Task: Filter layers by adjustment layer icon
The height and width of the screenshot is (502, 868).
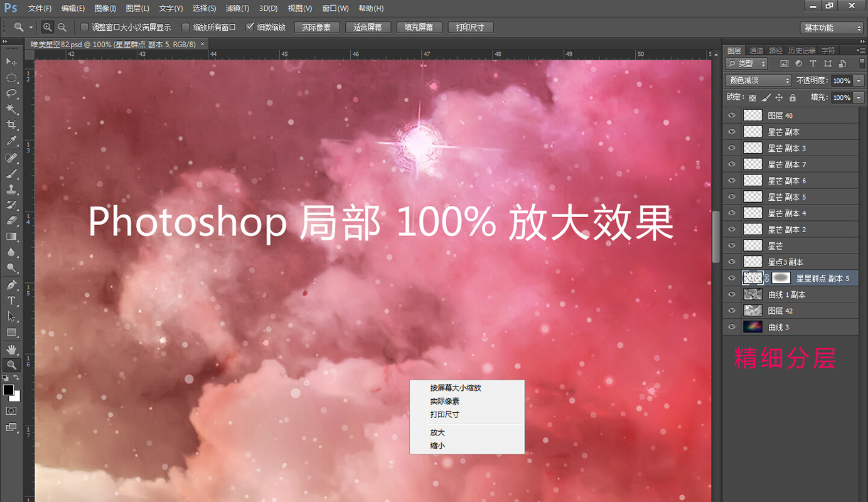Action: (x=798, y=64)
